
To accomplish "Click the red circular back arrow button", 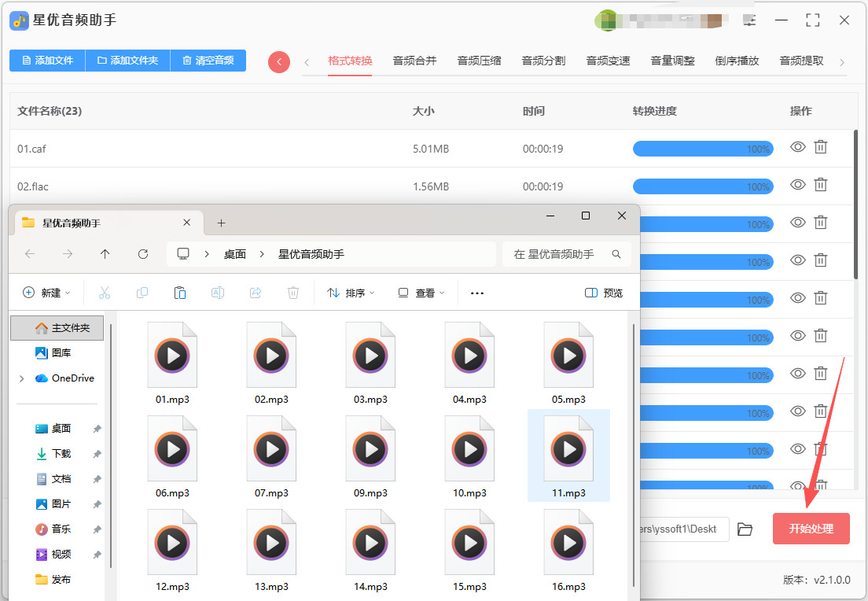I will click(x=279, y=61).
